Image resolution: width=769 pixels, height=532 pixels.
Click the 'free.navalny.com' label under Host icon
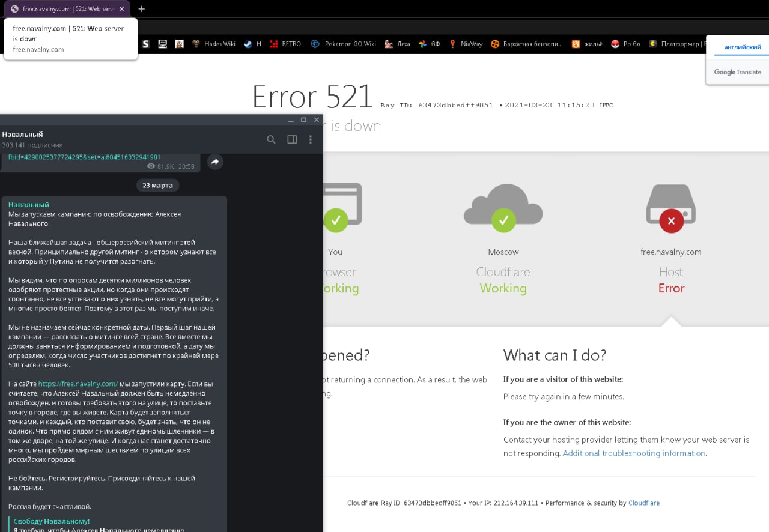671,252
